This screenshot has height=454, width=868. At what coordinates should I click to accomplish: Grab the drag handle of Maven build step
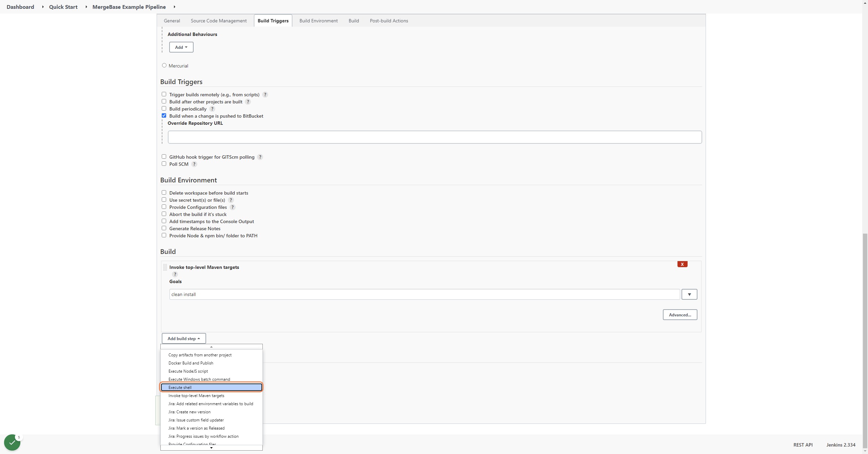[x=165, y=267]
